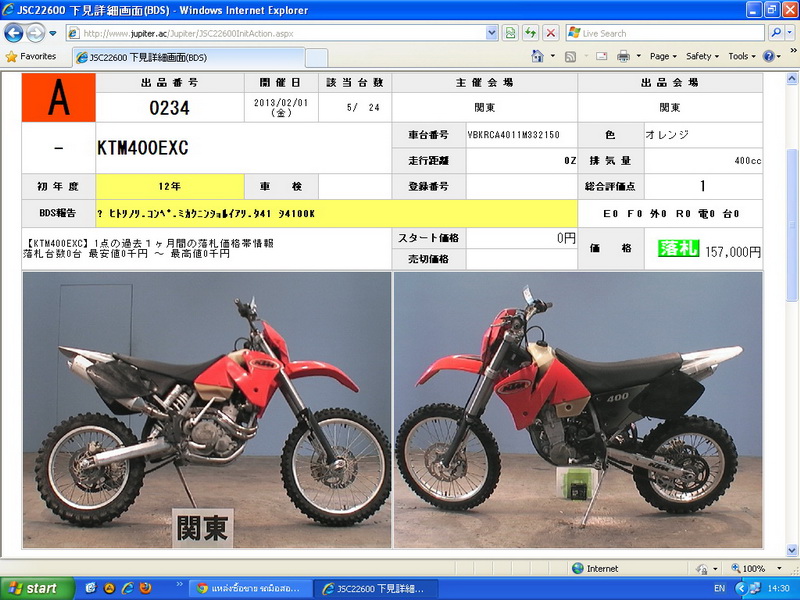Click the Internet security zone indicator

coord(595,568)
